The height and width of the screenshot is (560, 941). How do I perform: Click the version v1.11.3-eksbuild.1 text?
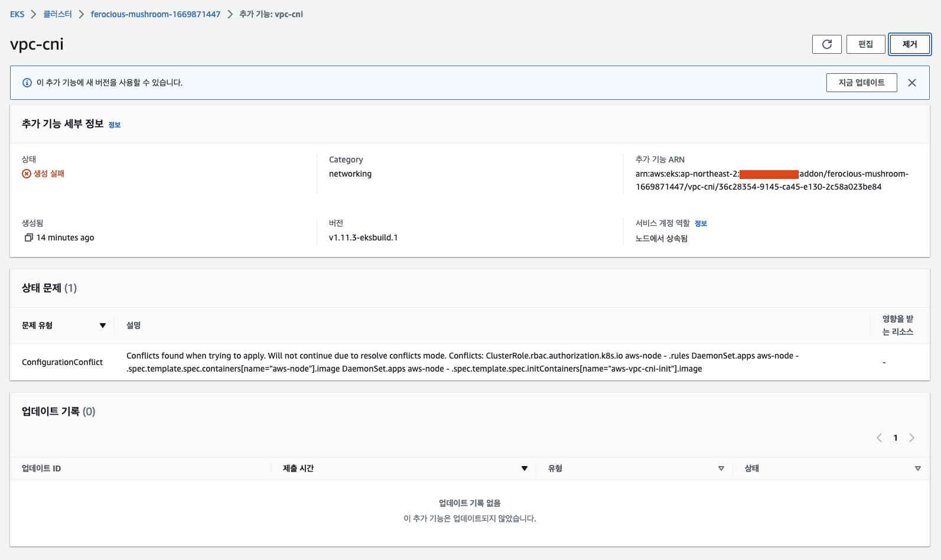point(363,237)
